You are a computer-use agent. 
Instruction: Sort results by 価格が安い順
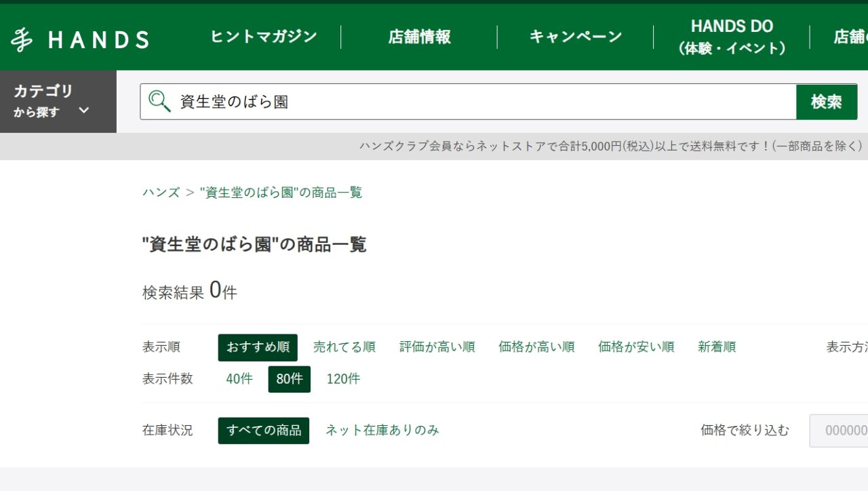pos(636,347)
